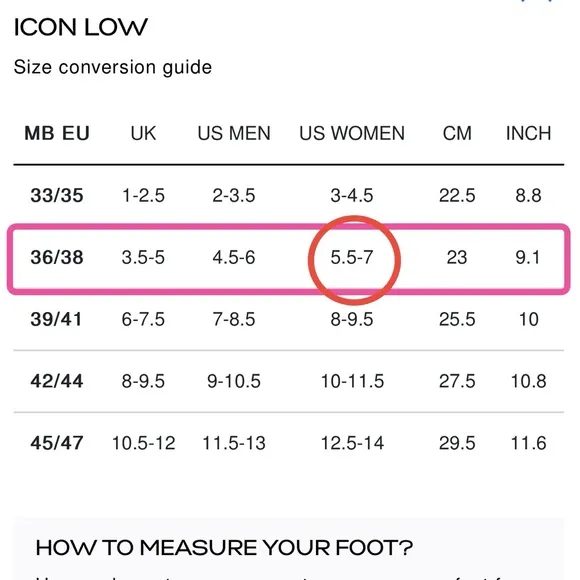Click the ICON LOW heading
This screenshot has height=580, width=580.
click(x=81, y=27)
